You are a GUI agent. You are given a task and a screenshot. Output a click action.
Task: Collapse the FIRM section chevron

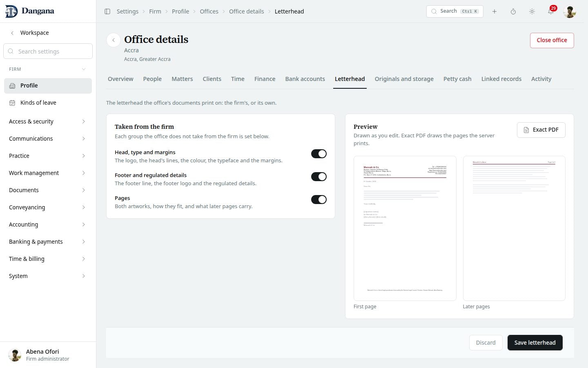[84, 69]
